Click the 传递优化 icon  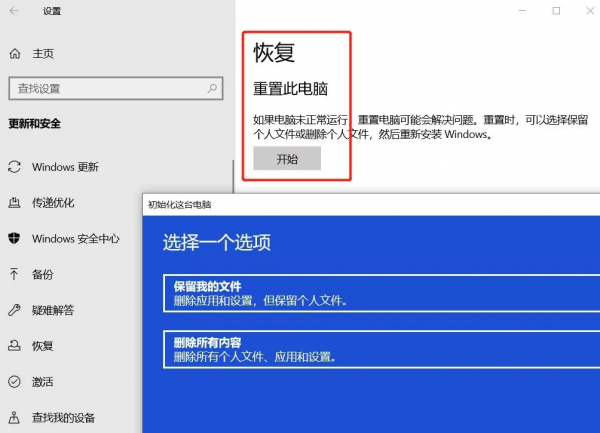pos(14,202)
